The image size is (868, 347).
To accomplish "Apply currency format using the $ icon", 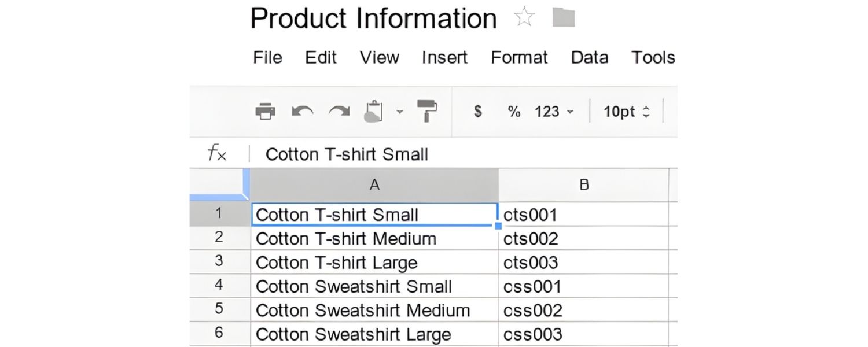I will pos(477,112).
